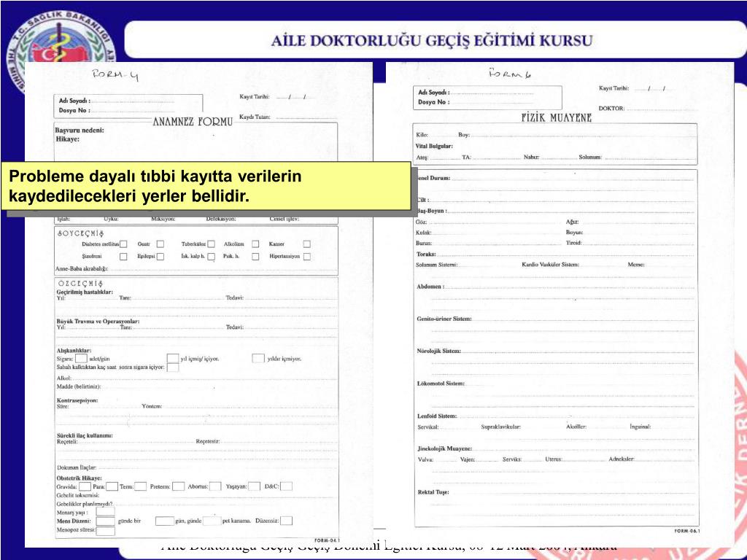Tick the Şizofreni checkbox
This screenshot has height=560, width=747.
[123, 257]
